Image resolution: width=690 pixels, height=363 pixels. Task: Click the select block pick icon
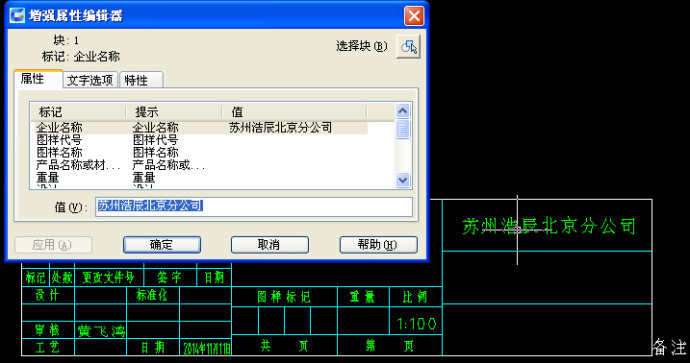[x=409, y=46]
